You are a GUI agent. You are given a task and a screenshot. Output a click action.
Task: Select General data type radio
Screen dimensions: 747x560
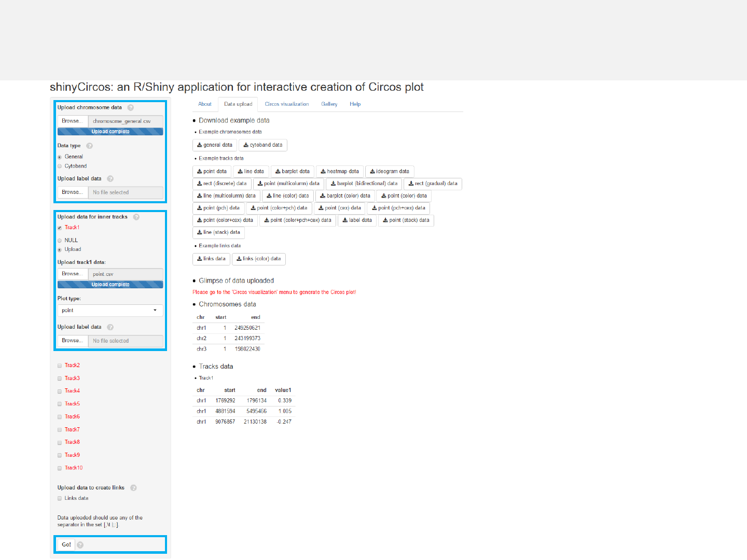(x=60, y=157)
